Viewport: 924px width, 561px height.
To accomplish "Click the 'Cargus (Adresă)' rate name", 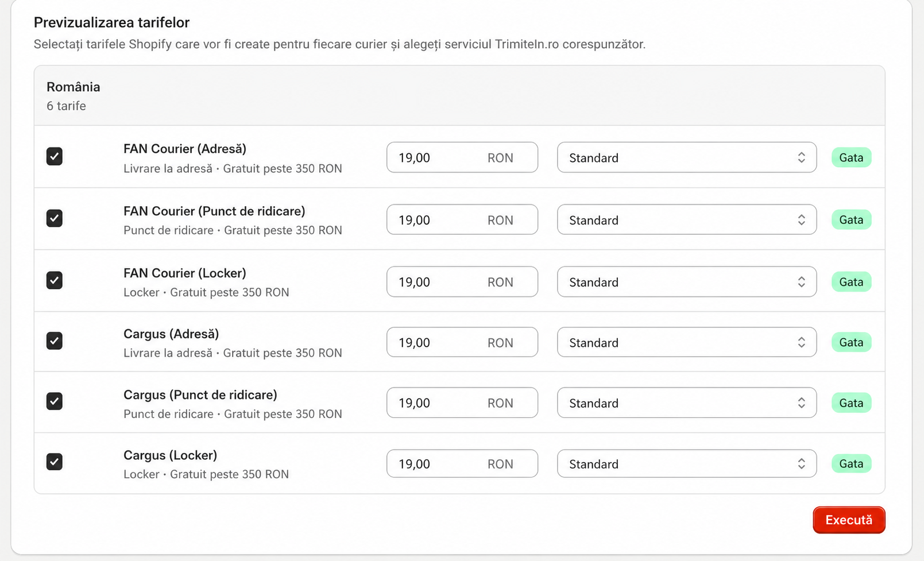I will 171,334.
